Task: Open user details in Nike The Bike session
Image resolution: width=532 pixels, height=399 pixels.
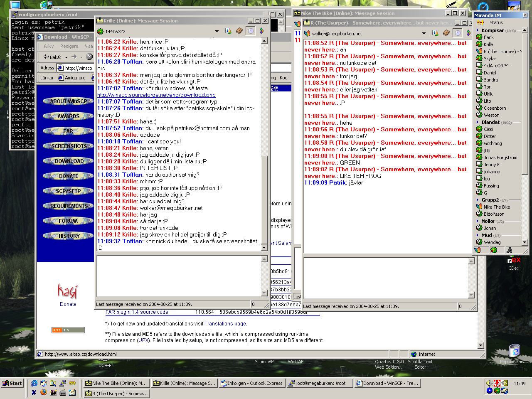Action: (435, 33)
